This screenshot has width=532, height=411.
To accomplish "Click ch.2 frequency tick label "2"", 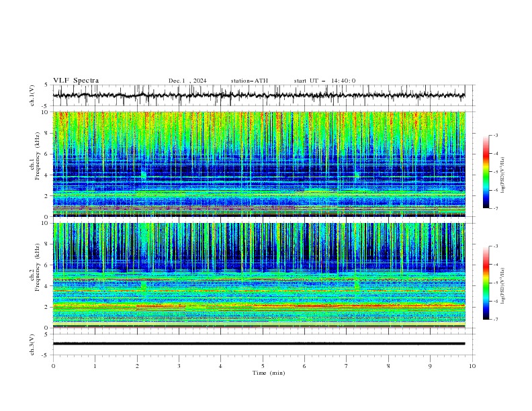I will (47, 307).
